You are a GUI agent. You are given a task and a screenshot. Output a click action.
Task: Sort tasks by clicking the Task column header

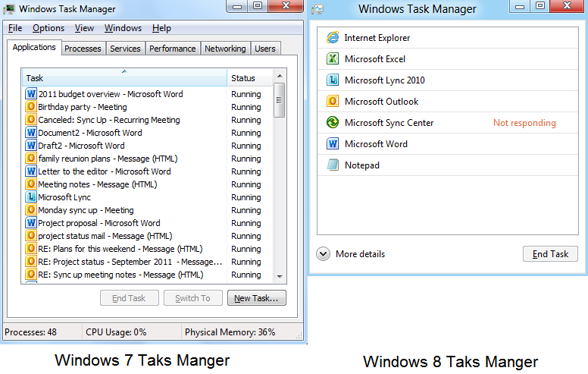tap(124, 77)
